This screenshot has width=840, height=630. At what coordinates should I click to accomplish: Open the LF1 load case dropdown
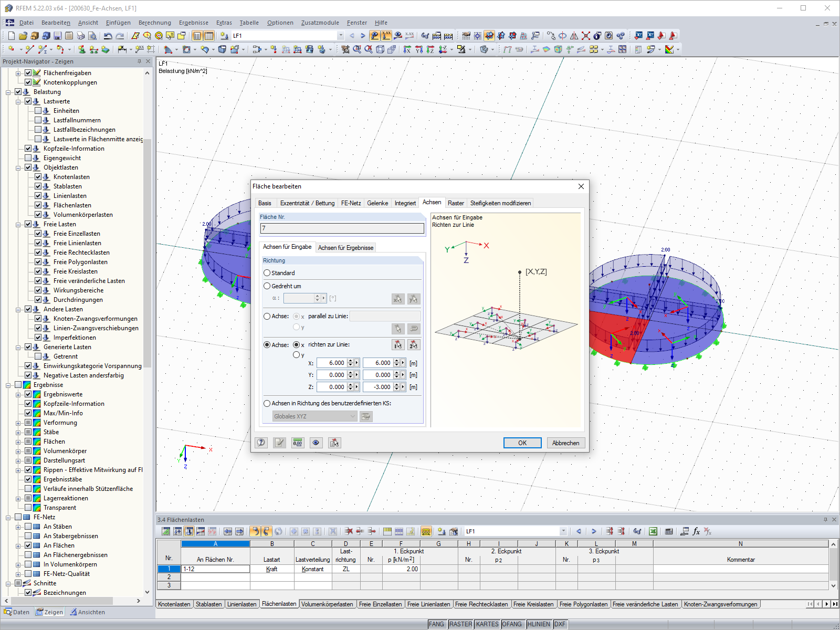pyautogui.click(x=342, y=36)
